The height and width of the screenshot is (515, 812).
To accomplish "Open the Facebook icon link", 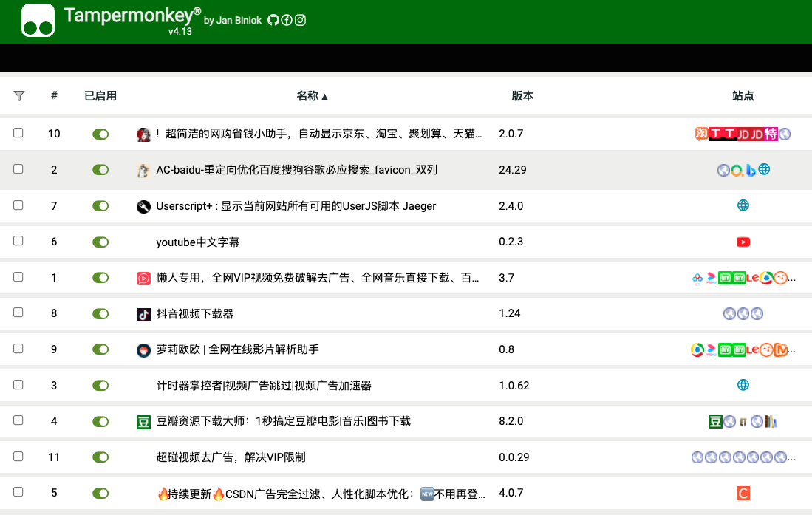I will point(287,20).
